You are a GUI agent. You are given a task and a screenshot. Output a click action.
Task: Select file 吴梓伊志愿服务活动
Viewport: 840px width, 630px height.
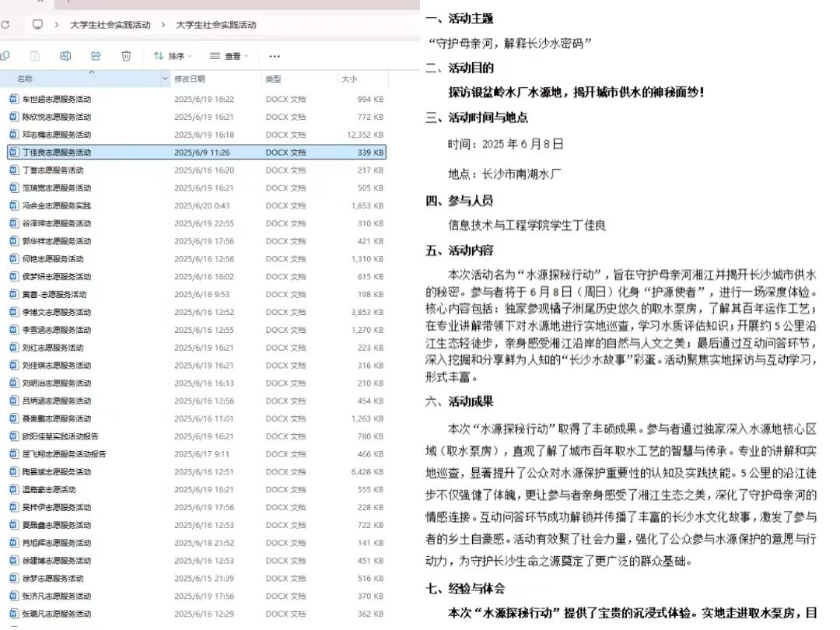57,507
